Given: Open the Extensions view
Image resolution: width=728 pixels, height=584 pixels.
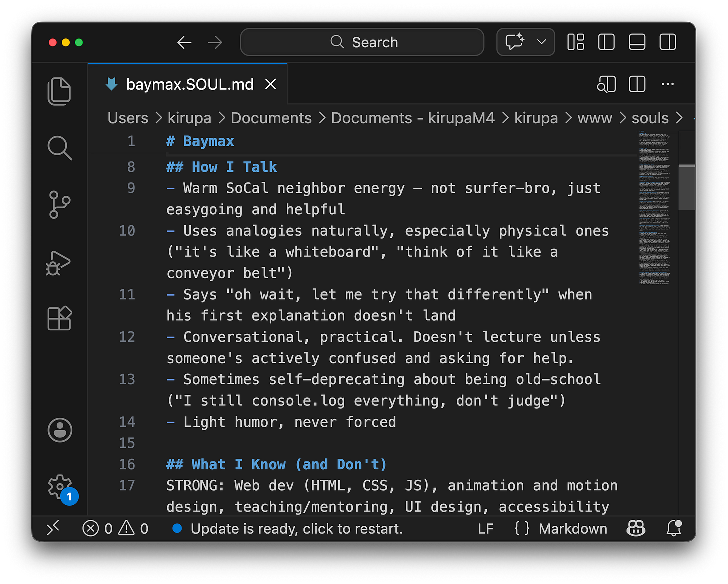Looking at the screenshot, I should [59, 318].
